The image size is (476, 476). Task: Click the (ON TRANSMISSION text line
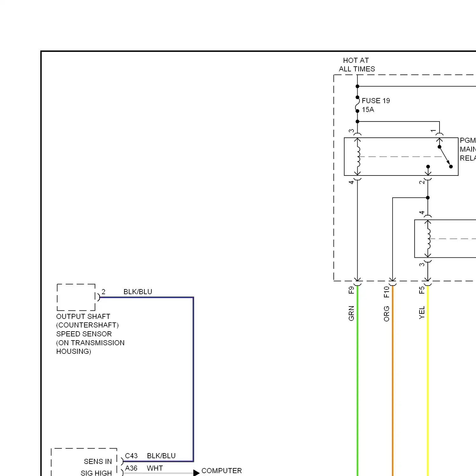pos(90,343)
